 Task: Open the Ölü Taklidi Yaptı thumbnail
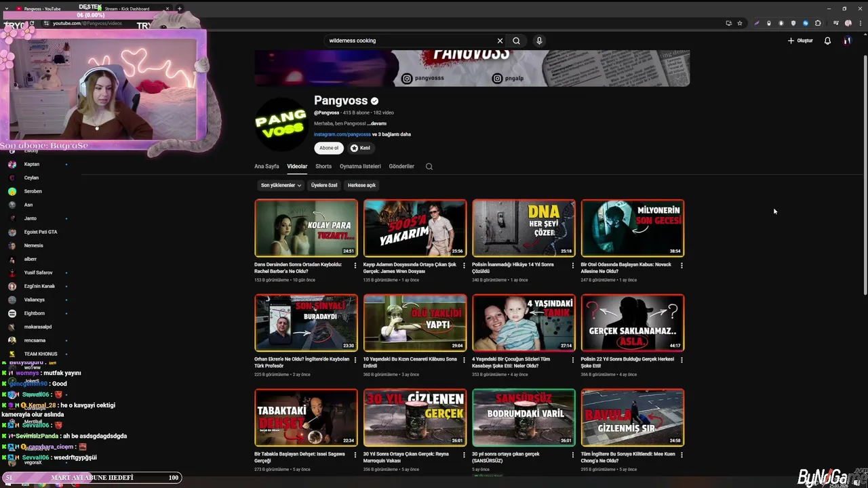pos(415,323)
